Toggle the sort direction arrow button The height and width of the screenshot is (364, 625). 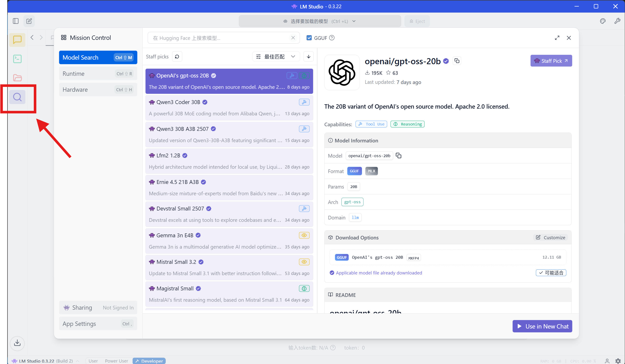point(309,56)
